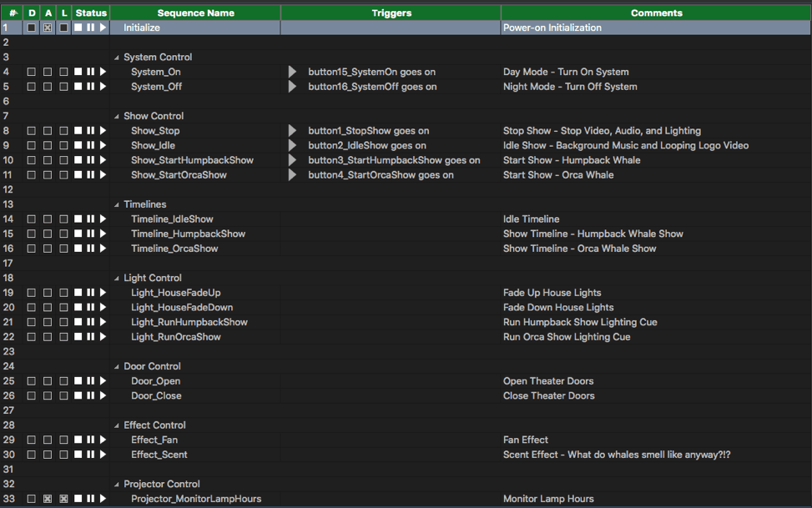The height and width of the screenshot is (508, 812).
Task: Play the System_On sequence
Action: [103, 72]
